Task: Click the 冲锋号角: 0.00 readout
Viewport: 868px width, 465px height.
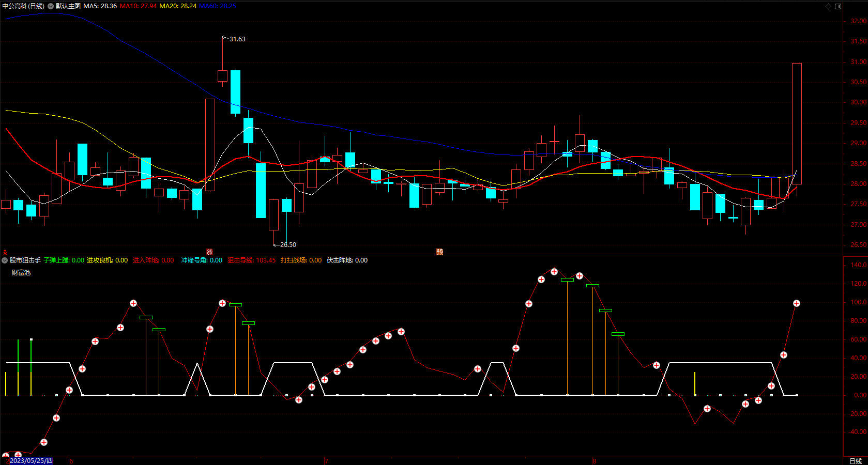Action: point(202,260)
